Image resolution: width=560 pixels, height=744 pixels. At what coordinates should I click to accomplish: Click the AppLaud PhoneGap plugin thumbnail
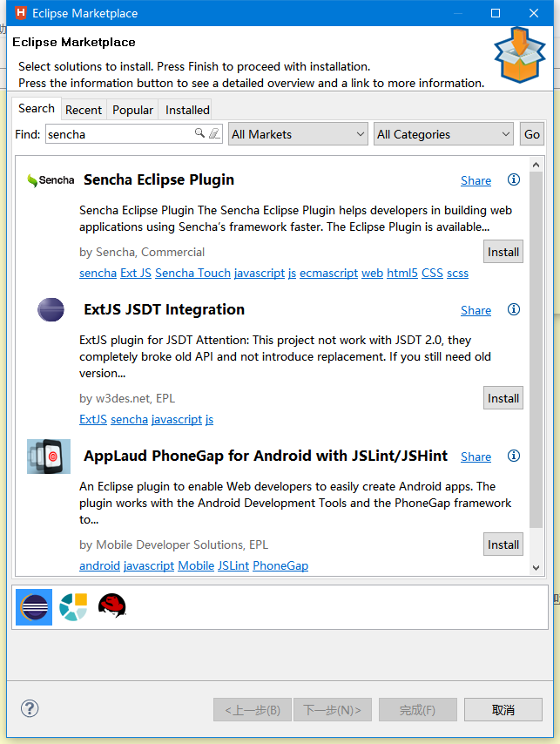click(x=49, y=457)
